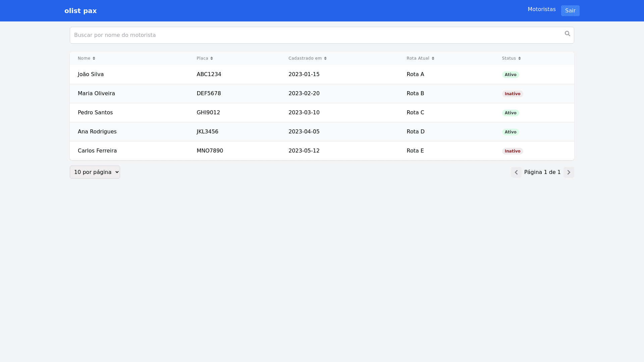Screen dimensions: 644x362
Task: Click Carlos Ferreira's Inativo badge
Action: (x=512, y=151)
